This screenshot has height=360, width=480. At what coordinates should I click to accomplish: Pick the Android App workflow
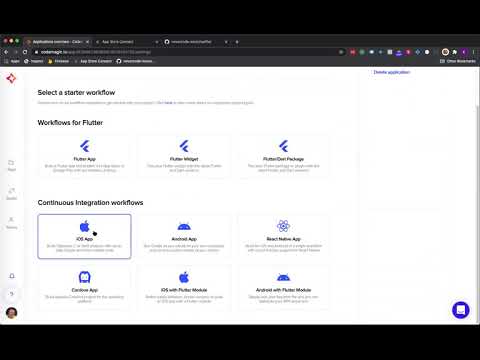tap(184, 236)
